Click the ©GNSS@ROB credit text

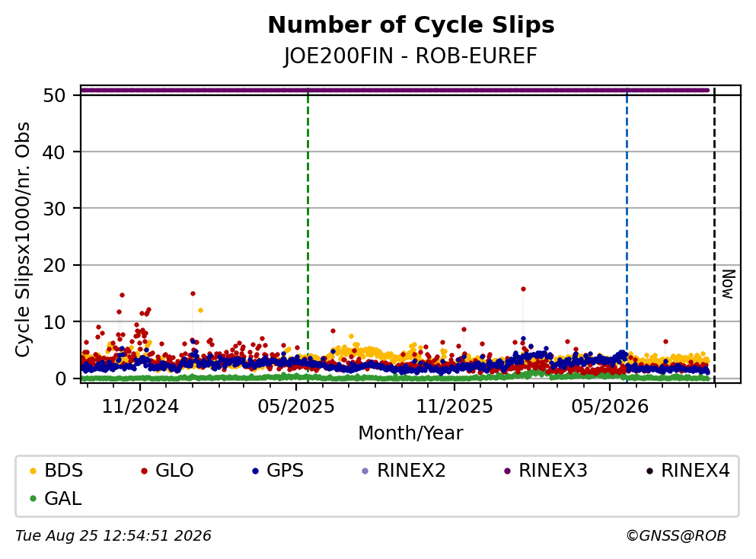pos(676,536)
